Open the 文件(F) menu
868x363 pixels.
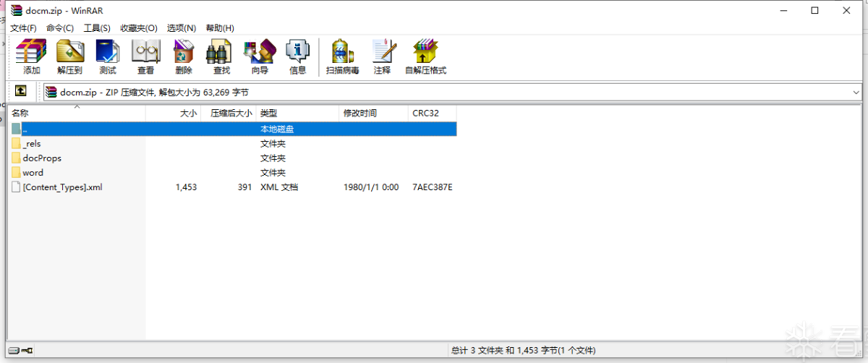pyautogui.click(x=23, y=28)
